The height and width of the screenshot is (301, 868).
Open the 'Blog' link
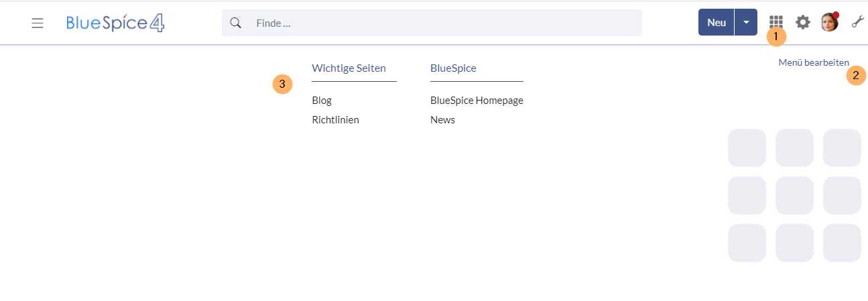coord(322,101)
